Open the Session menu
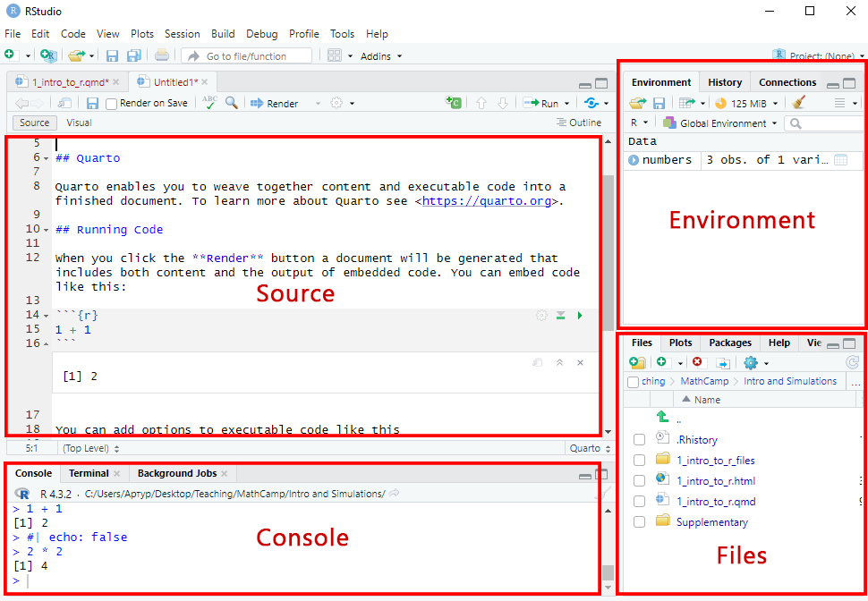The image size is (868, 601). 183,34
